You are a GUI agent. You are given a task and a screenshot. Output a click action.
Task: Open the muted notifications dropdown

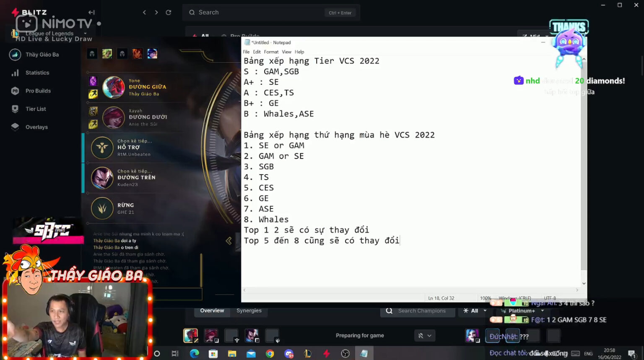pyautogui.click(x=424, y=336)
